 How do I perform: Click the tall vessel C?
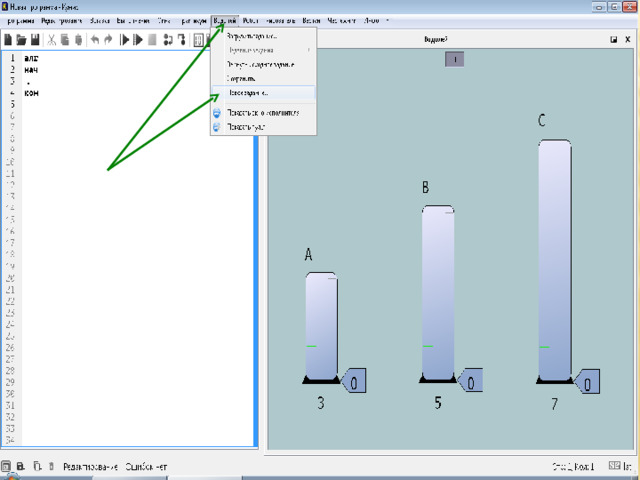pyautogui.click(x=555, y=260)
